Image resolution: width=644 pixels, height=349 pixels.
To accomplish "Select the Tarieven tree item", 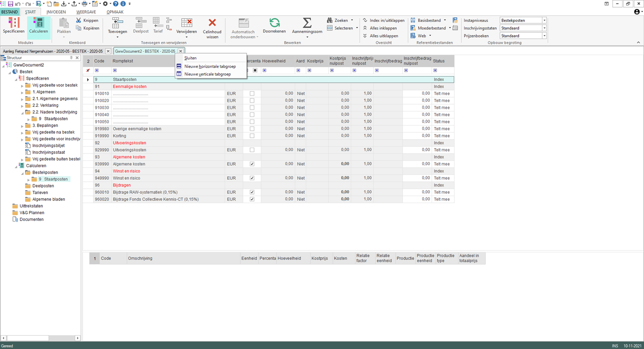I will point(40,193).
